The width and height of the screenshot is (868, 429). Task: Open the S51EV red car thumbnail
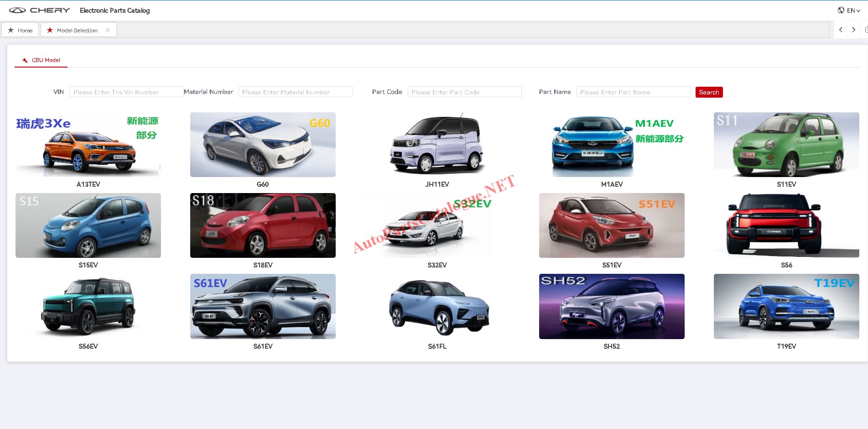(612, 225)
